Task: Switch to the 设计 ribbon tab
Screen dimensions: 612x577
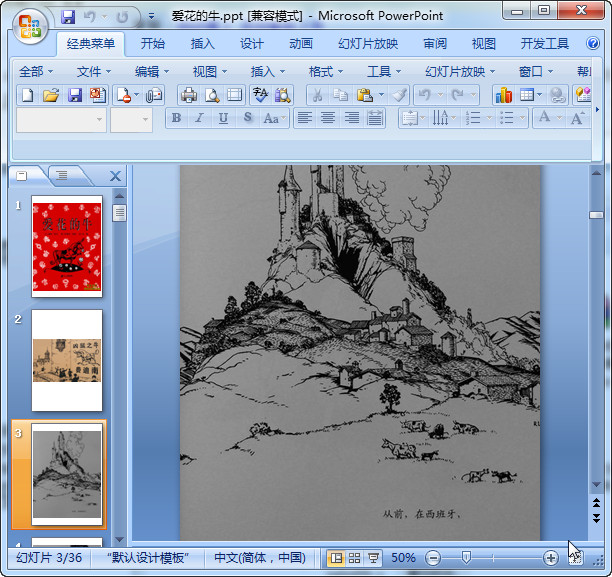Action: (252, 44)
